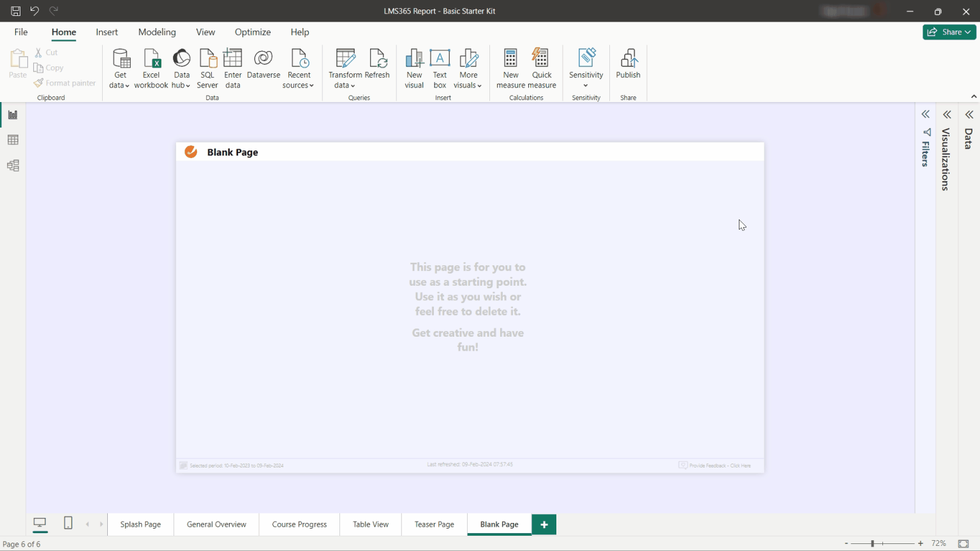Add a new report page
Image resolution: width=980 pixels, height=551 pixels.
pyautogui.click(x=544, y=524)
